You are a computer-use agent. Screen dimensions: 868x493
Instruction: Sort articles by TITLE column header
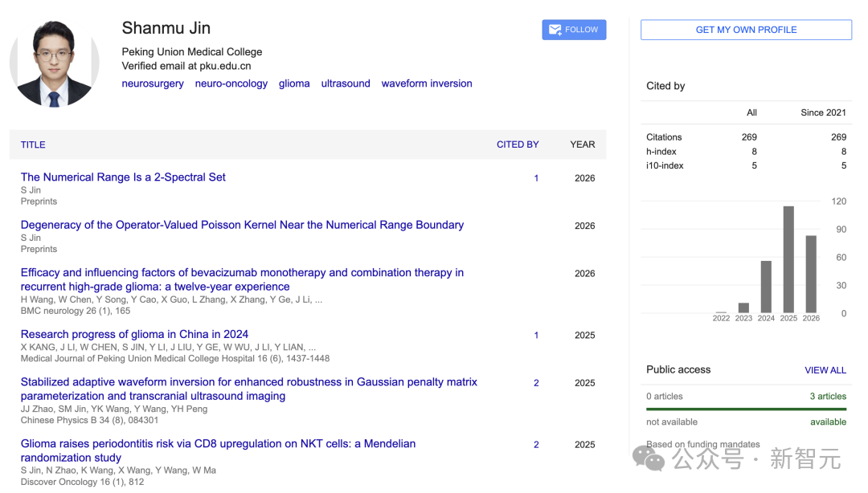[x=33, y=145]
